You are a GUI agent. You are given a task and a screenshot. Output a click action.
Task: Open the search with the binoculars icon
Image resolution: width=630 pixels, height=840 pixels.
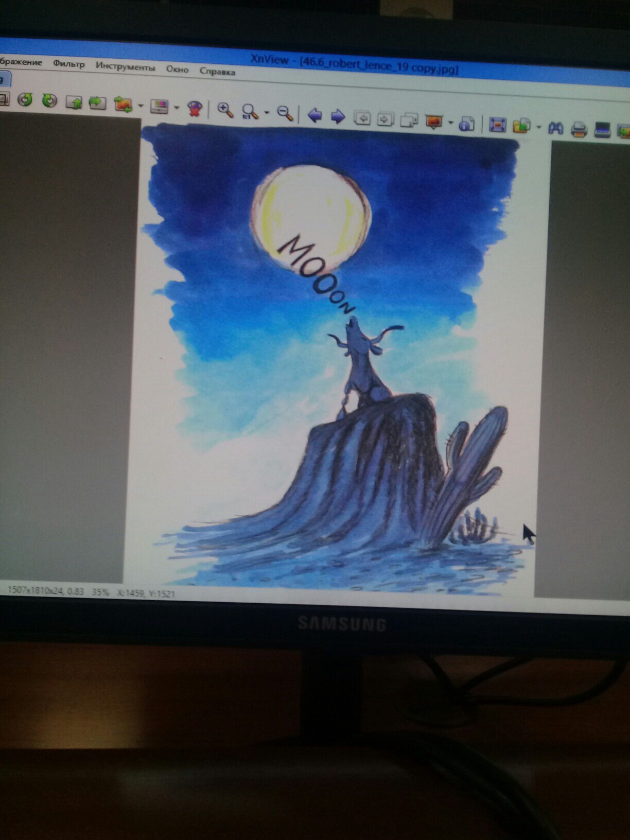[555, 127]
